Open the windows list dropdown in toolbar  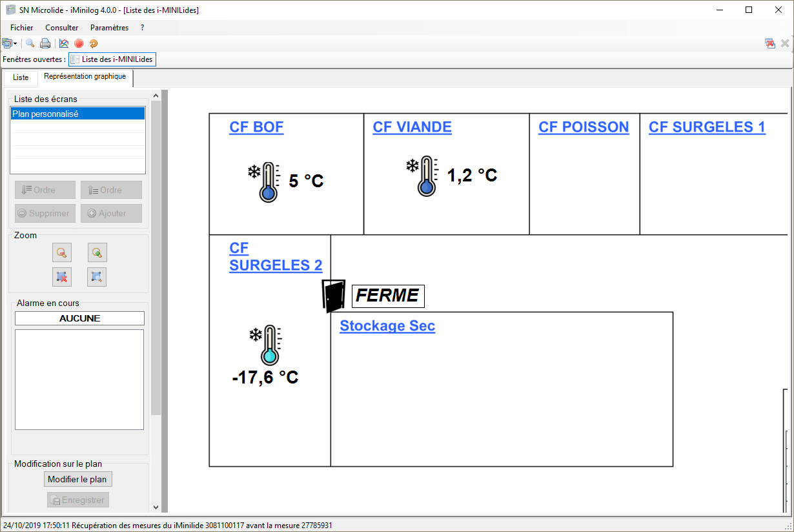(x=10, y=43)
